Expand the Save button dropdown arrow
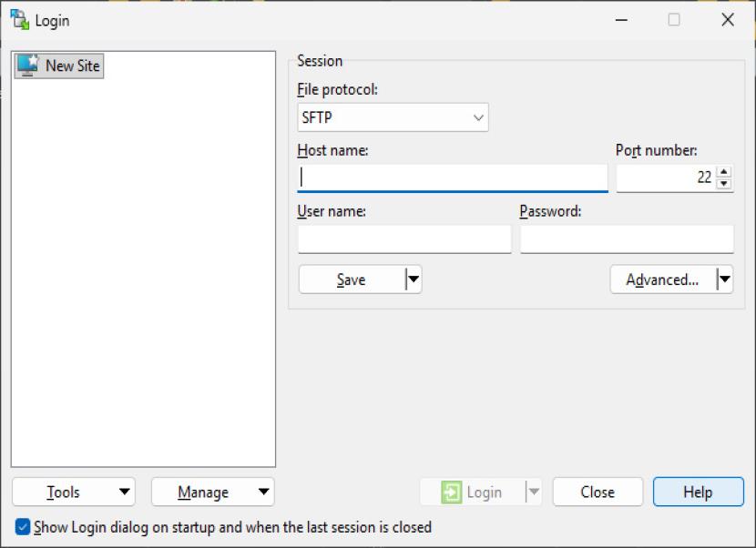The height and width of the screenshot is (548, 756). click(414, 279)
